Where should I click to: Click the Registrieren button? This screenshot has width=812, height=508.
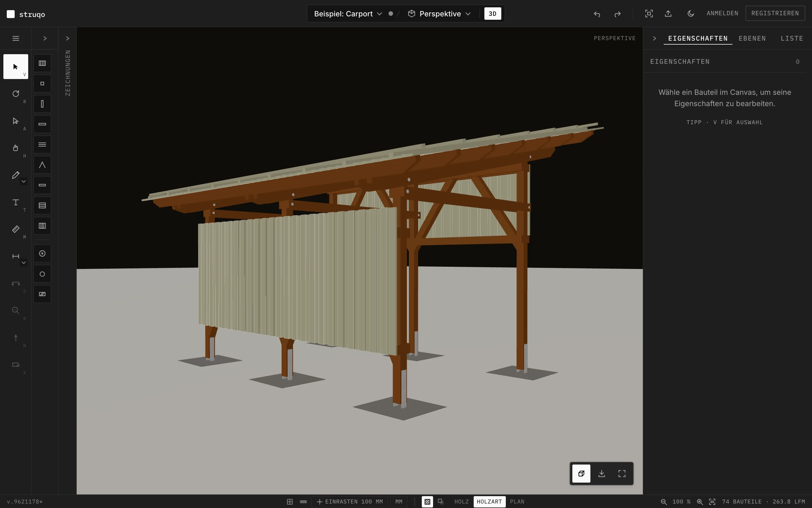click(775, 13)
